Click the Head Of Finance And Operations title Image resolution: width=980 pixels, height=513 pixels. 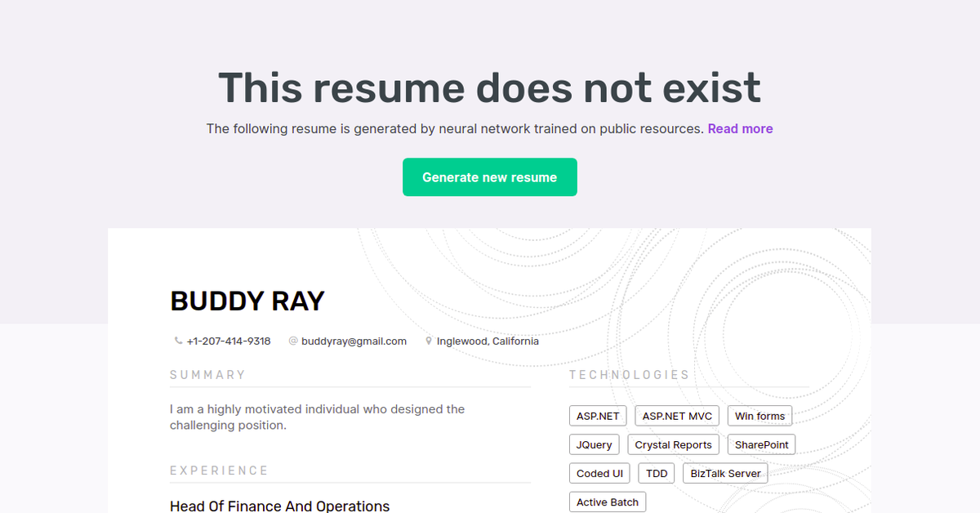(x=279, y=506)
